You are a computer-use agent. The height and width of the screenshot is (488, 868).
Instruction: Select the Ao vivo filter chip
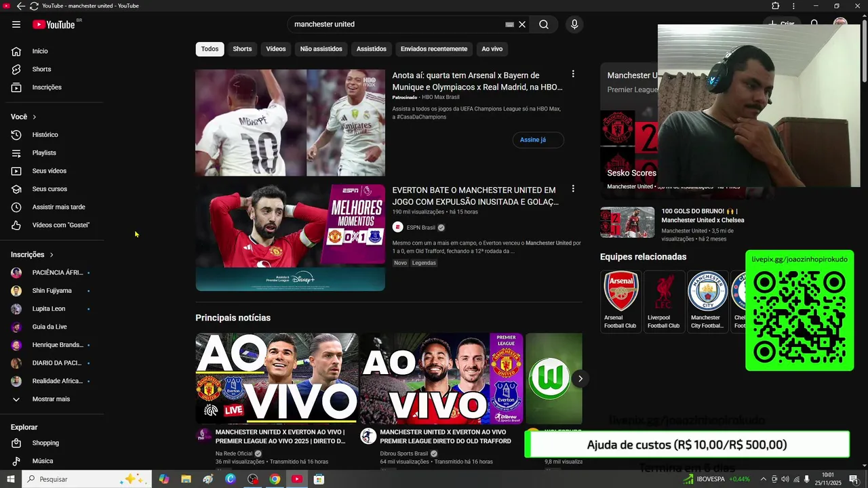click(x=492, y=49)
